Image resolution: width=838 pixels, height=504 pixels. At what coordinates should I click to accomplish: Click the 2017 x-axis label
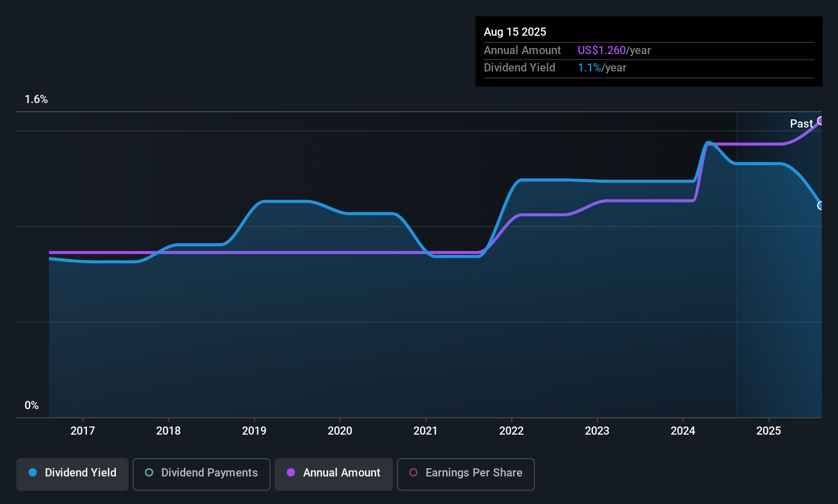pyautogui.click(x=83, y=431)
